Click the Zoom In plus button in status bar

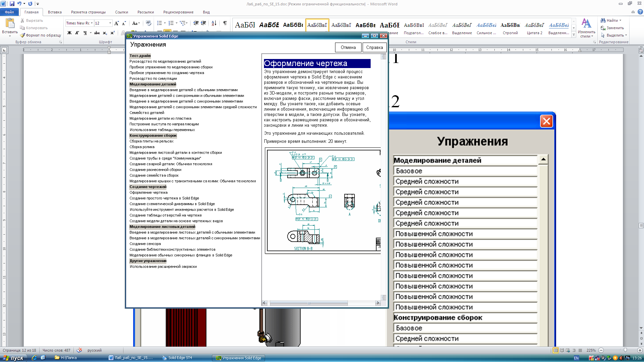640,350
